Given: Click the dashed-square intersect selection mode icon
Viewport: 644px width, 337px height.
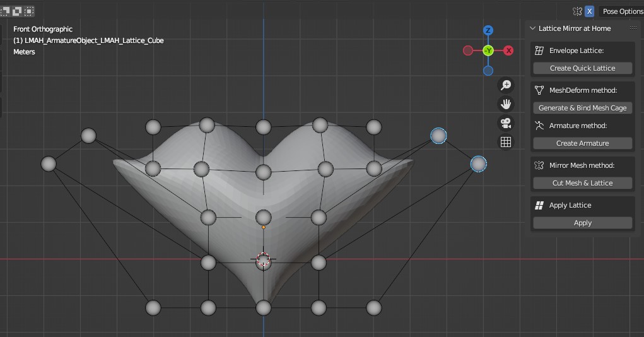Looking at the screenshot, I should (x=29, y=11).
